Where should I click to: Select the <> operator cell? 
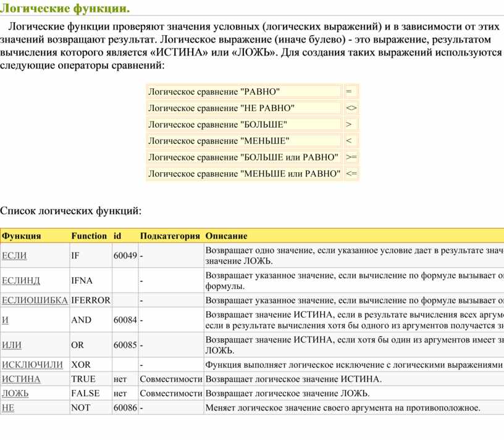coord(351,108)
